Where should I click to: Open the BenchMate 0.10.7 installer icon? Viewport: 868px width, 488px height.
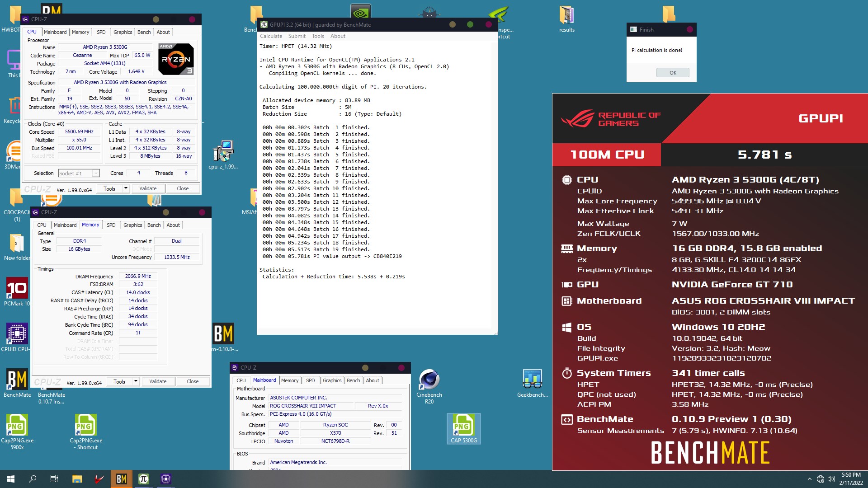pos(51,398)
